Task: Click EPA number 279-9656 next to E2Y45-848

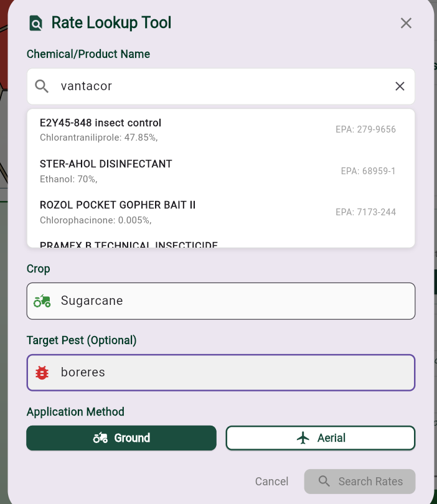Action: tap(366, 129)
